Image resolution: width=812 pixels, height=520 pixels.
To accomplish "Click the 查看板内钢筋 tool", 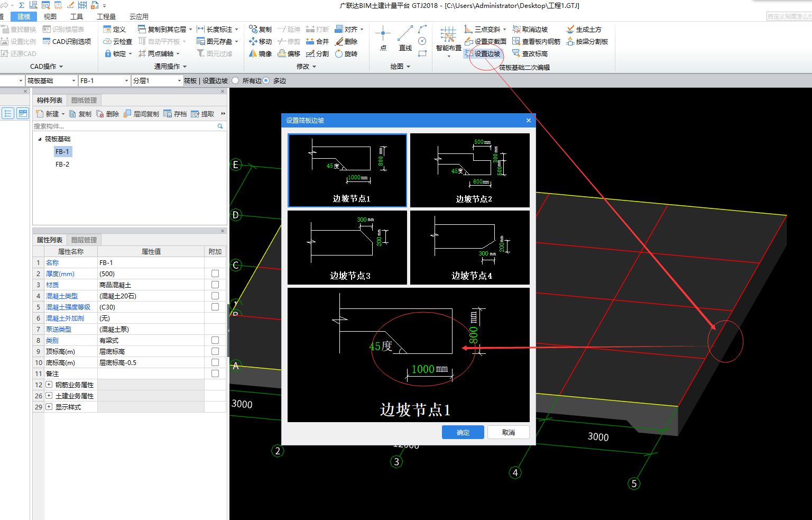I will pos(536,41).
